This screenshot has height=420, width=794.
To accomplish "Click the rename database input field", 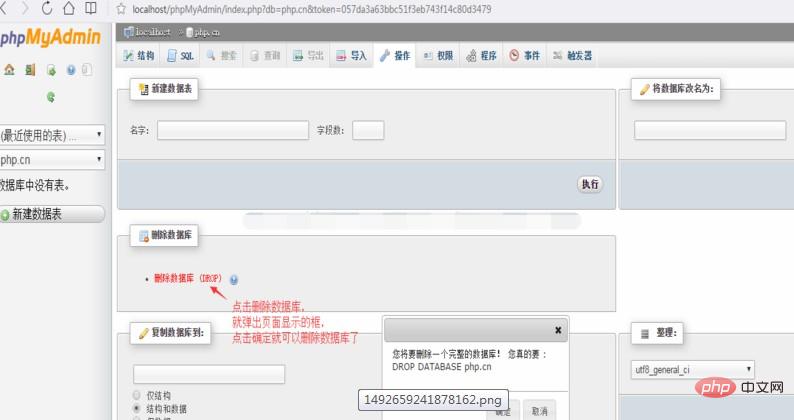I will (710, 130).
